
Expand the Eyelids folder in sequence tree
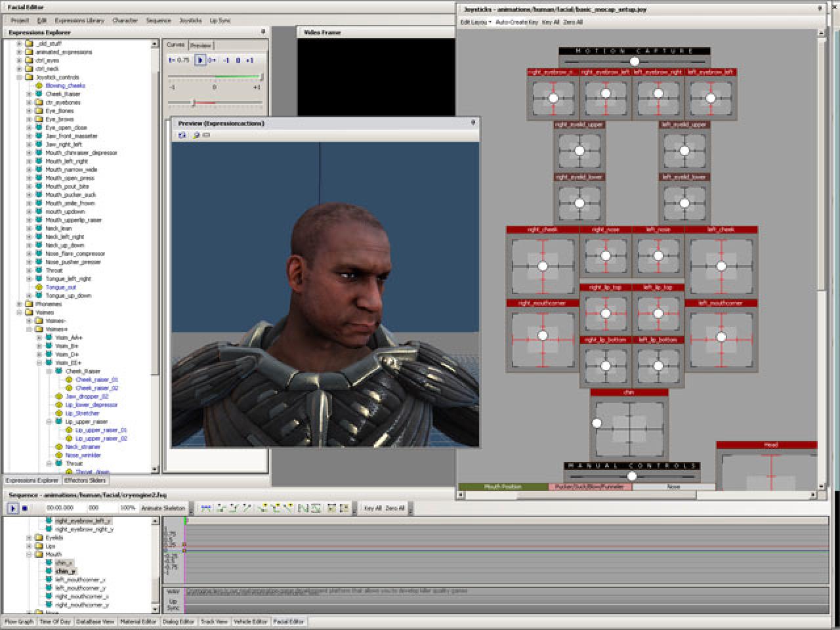[x=30, y=537]
